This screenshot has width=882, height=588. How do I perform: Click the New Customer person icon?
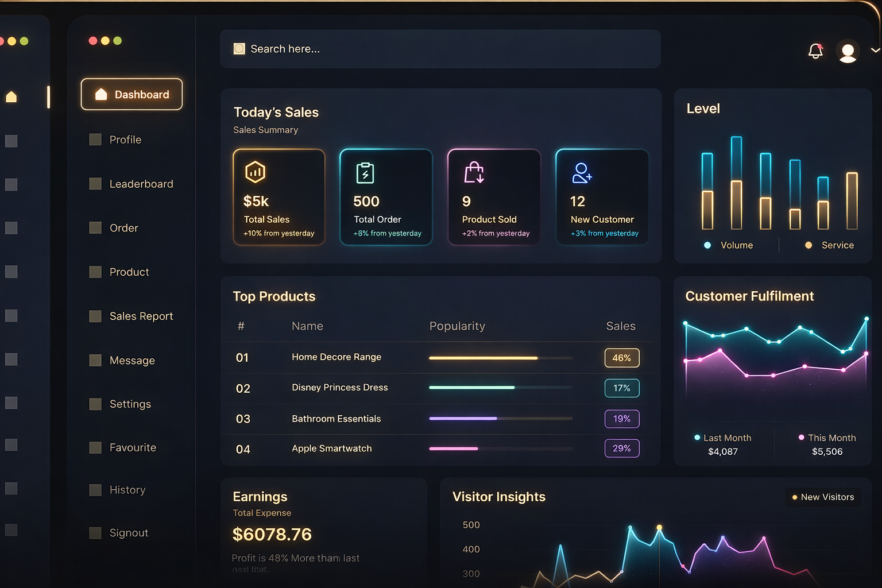point(582,172)
